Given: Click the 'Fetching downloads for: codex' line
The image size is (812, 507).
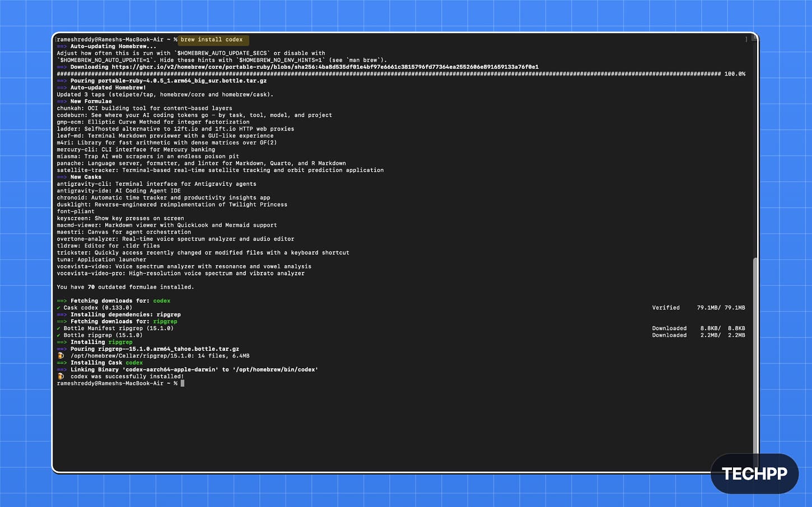Looking at the screenshot, I should pyautogui.click(x=114, y=301).
